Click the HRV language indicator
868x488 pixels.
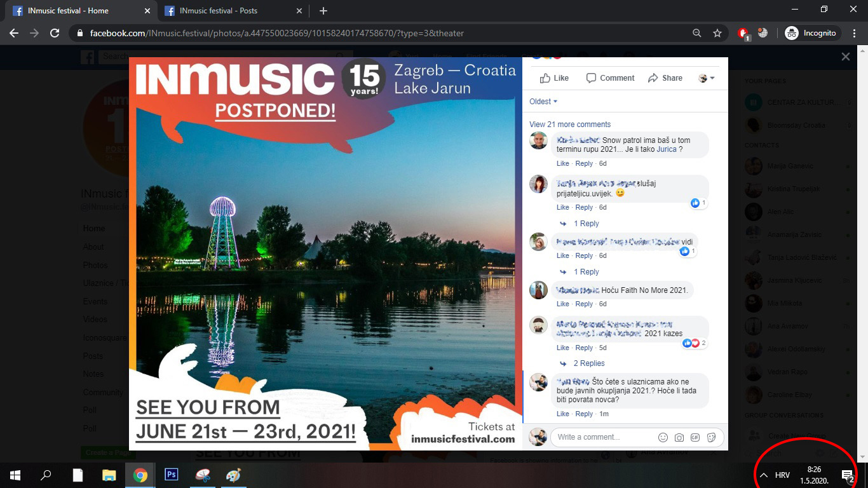pos(782,475)
